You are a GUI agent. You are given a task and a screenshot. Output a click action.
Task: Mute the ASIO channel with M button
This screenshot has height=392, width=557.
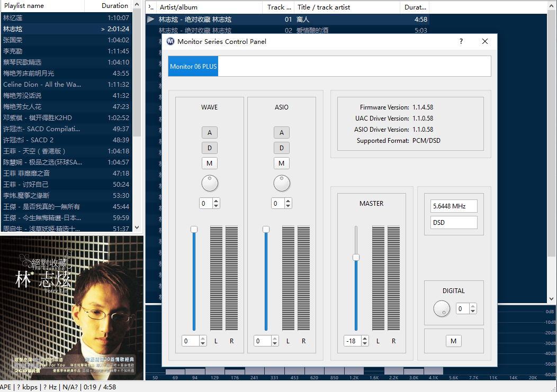[282, 163]
